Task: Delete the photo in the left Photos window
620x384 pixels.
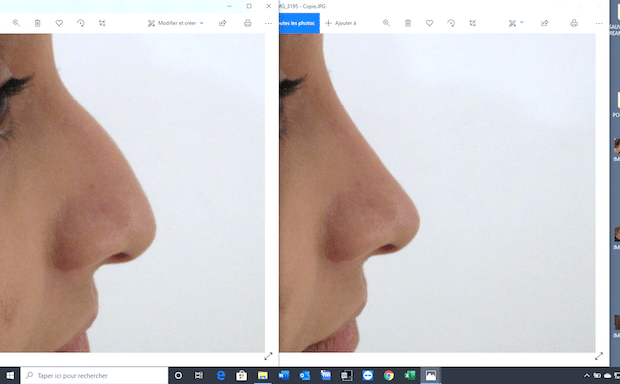Action: coord(38,23)
